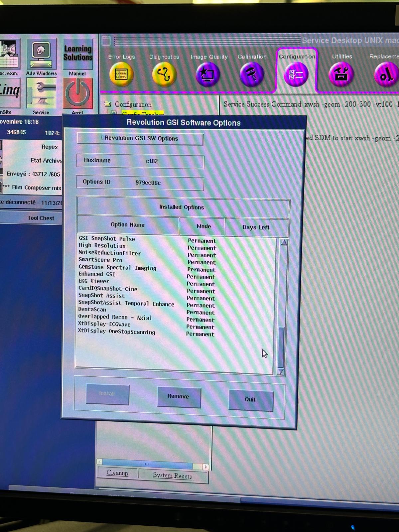Click the Quit button
399x532 pixels.
tap(251, 400)
